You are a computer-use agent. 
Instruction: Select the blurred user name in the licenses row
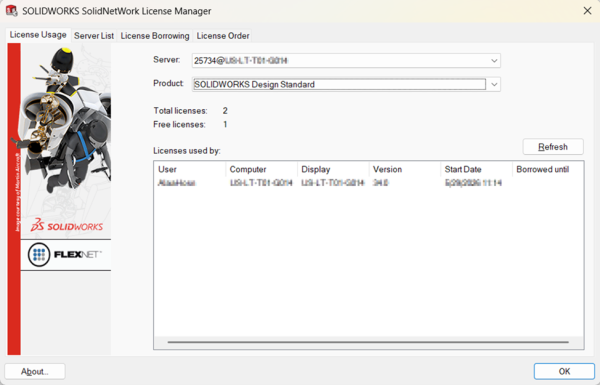point(176,183)
